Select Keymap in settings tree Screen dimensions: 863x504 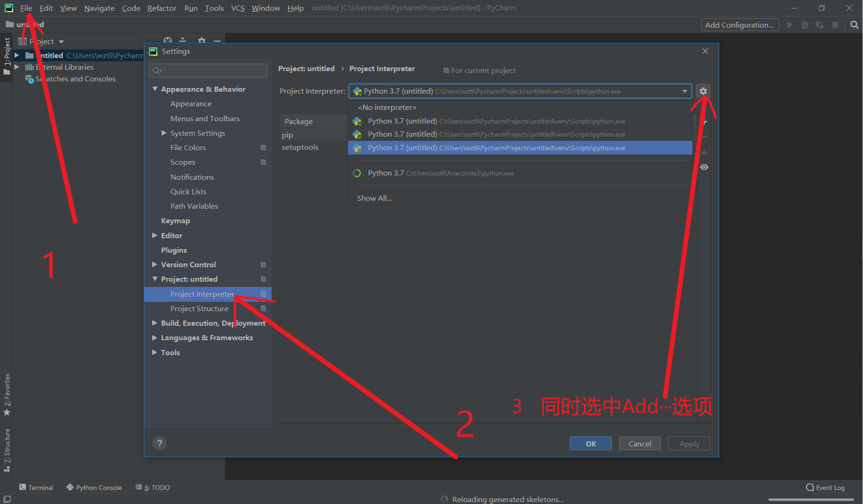175,220
